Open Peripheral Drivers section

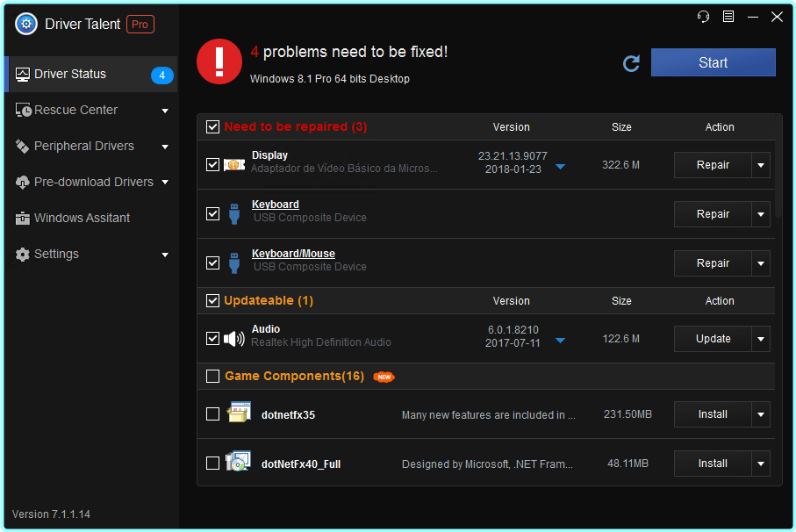pyautogui.click(x=91, y=146)
